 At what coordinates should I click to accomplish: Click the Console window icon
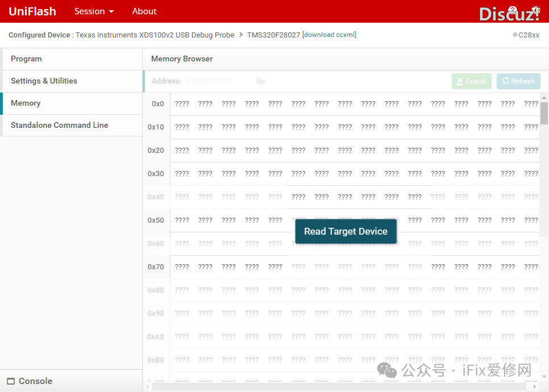click(x=11, y=381)
